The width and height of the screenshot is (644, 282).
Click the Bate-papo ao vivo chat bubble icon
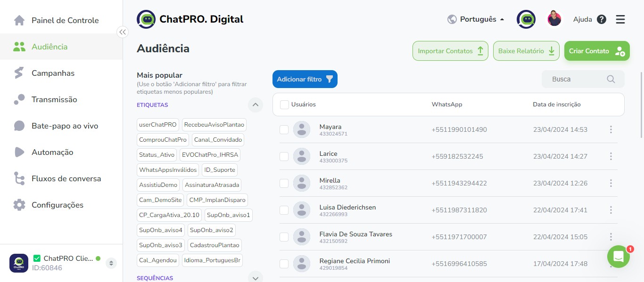tap(19, 126)
